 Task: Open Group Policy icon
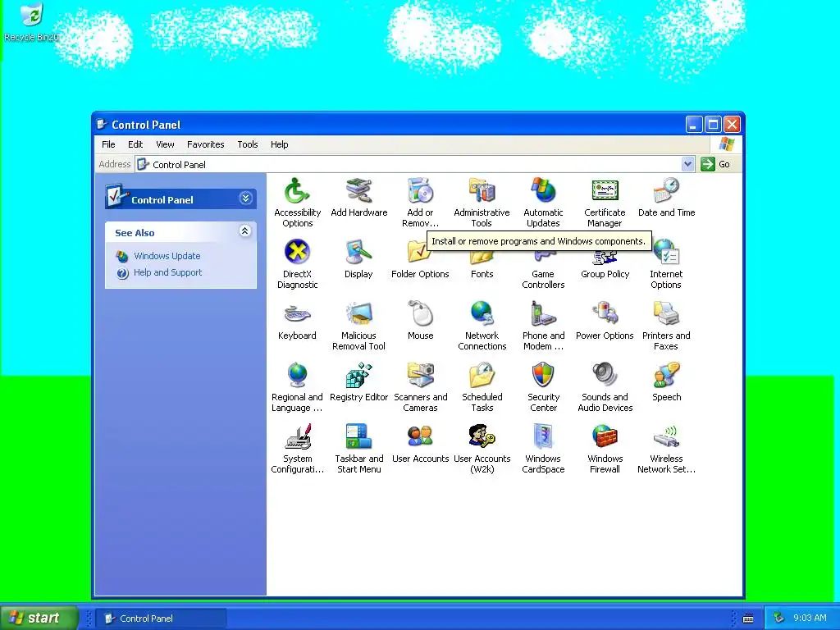605,258
